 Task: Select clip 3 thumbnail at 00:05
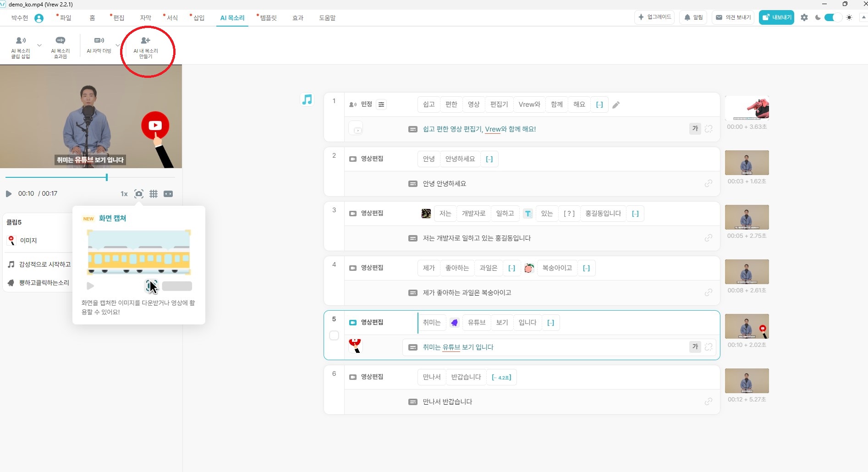click(x=747, y=217)
